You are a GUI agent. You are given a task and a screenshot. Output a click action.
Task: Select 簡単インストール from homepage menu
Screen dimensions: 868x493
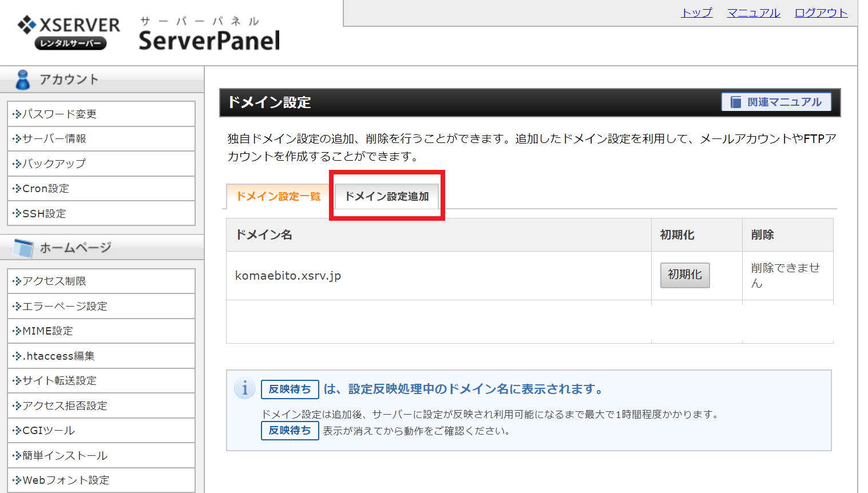[65, 455]
